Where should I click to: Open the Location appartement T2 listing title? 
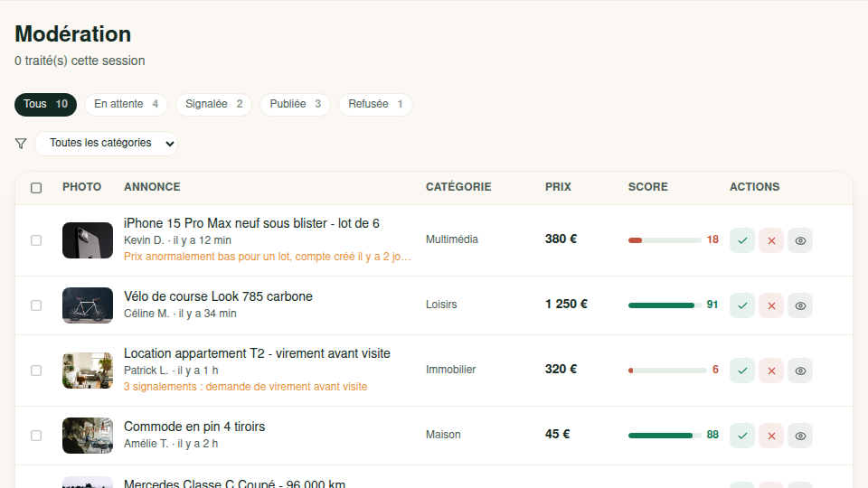(257, 353)
